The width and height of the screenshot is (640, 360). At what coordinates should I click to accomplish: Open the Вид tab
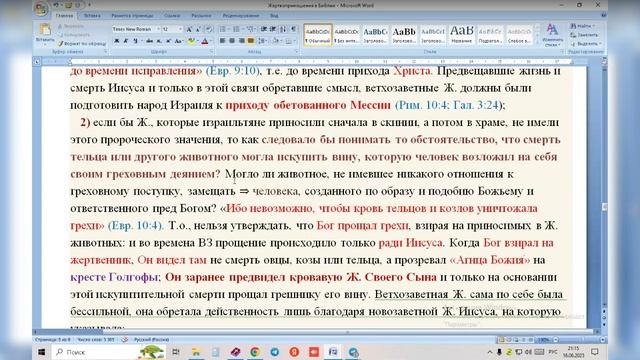point(274,16)
